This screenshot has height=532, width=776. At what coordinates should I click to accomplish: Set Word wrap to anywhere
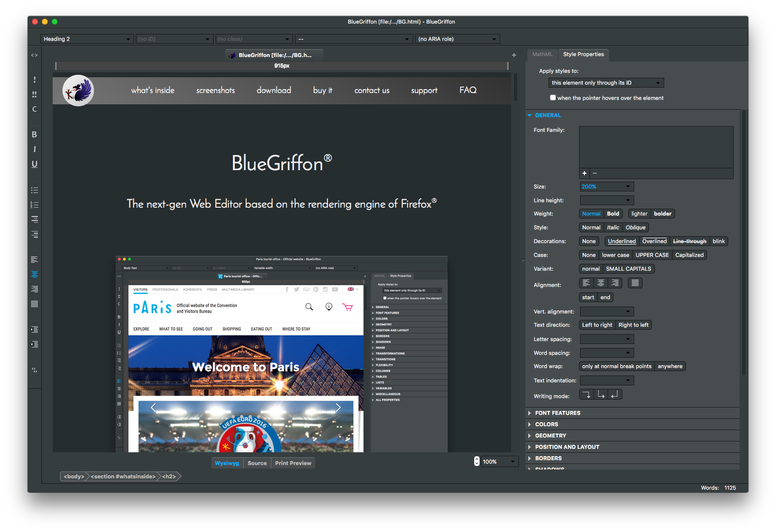(x=670, y=366)
